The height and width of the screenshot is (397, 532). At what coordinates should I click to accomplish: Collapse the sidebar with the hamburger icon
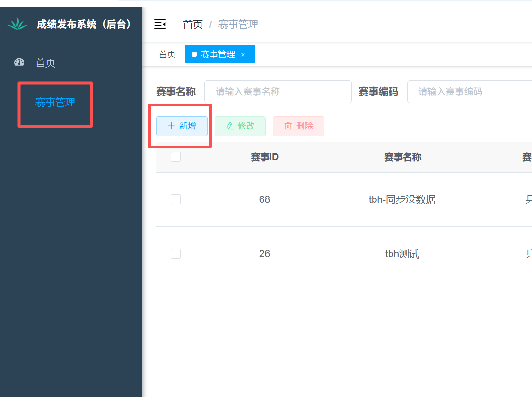click(x=160, y=25)
